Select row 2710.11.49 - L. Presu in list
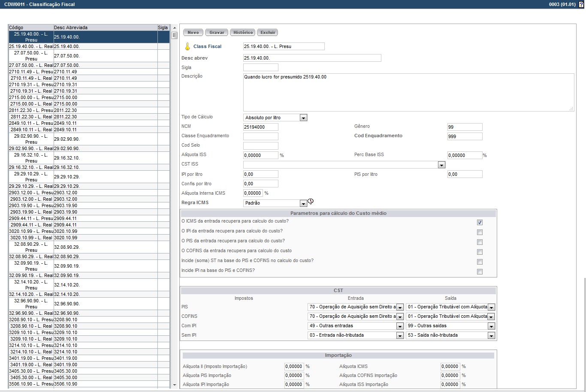Image resolution: width=586 pixels, height=392 pixels. click(31, 72)
